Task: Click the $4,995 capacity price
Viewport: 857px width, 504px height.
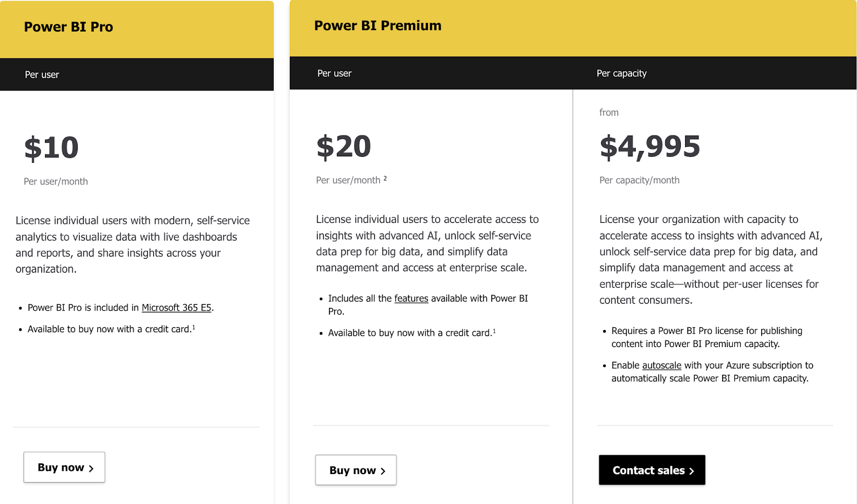Action: pos(650,146)
